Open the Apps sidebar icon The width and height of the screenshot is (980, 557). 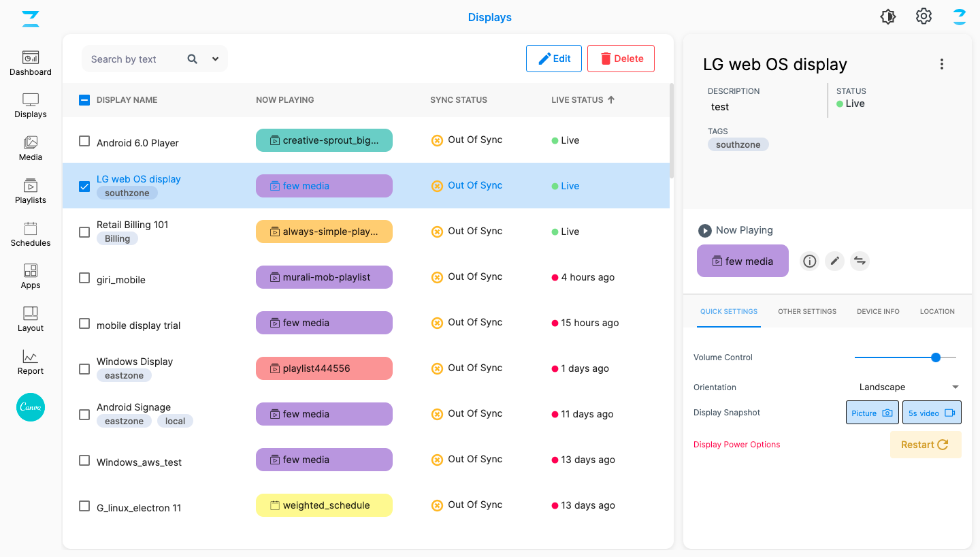(31, 276)
